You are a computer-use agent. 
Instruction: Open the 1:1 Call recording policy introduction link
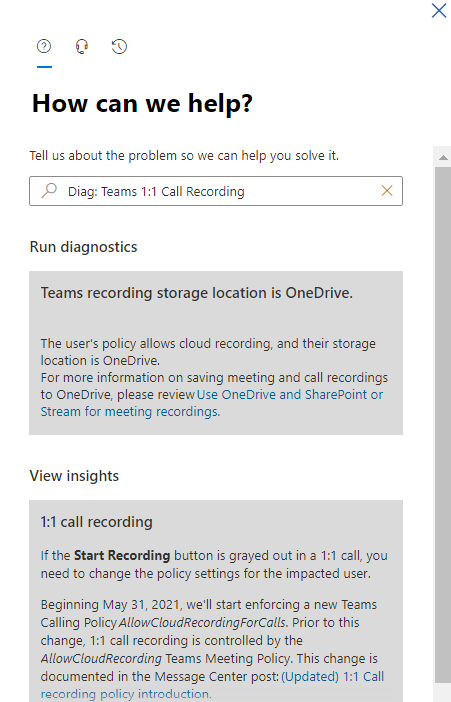(x=212, y=685)
